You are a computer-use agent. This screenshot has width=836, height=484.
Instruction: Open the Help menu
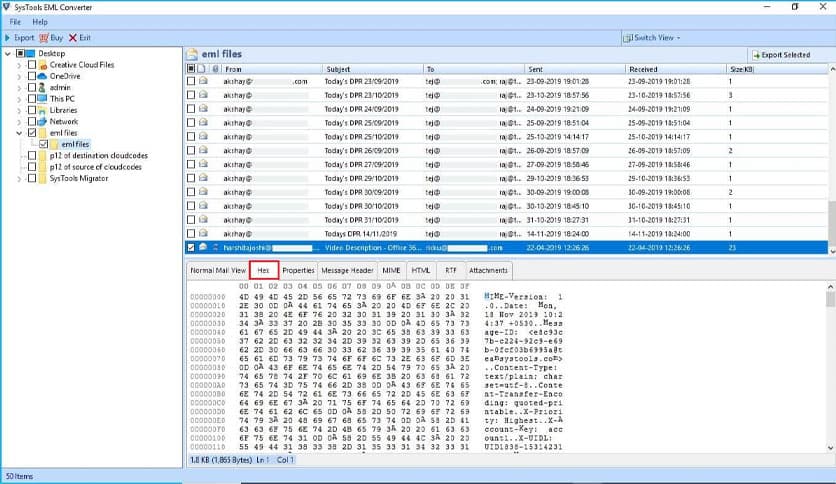pyautogui.click(x=39, y=22)
